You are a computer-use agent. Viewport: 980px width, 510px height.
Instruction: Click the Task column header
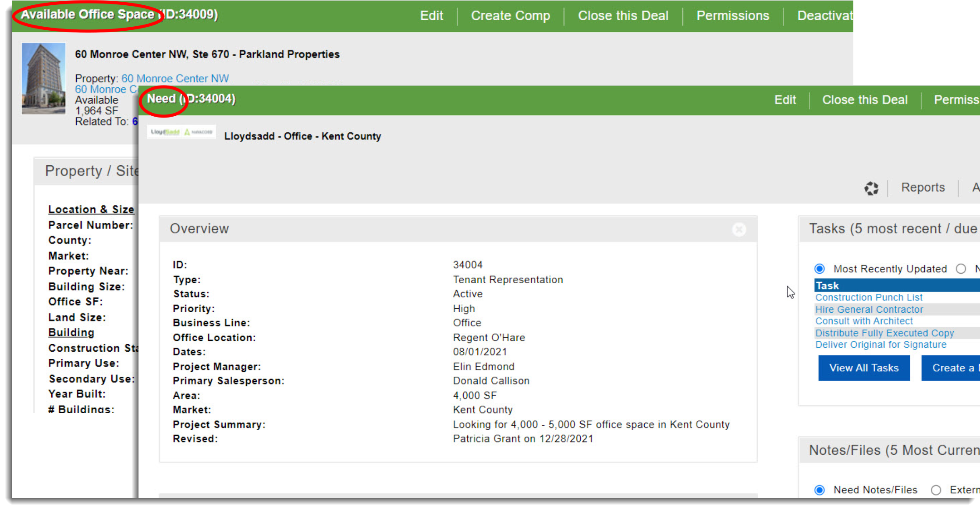827,285
